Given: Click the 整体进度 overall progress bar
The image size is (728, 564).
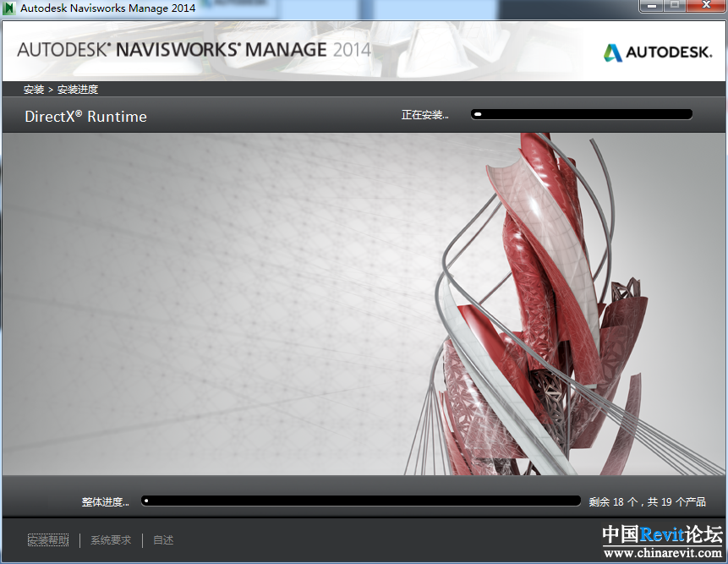Looking at the screenshot, I should click(361, 501).
